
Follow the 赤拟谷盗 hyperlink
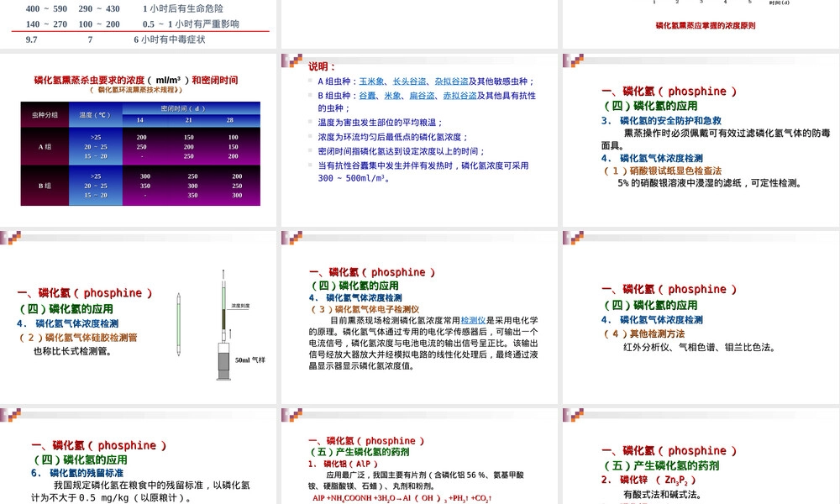(x=459, y=95)
